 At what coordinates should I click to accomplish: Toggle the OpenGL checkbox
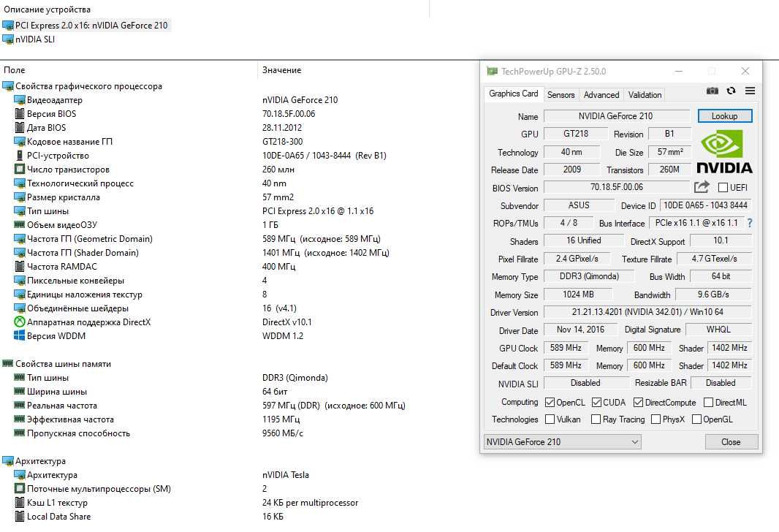tap(696, 419)
